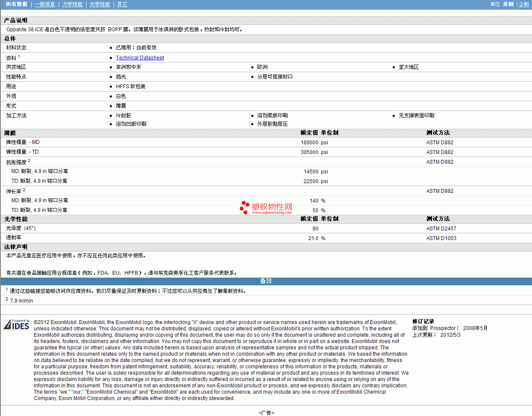Switch to the 一般信息 tab
The height and width of the screenshot is (416, 532).
(45, 4)
